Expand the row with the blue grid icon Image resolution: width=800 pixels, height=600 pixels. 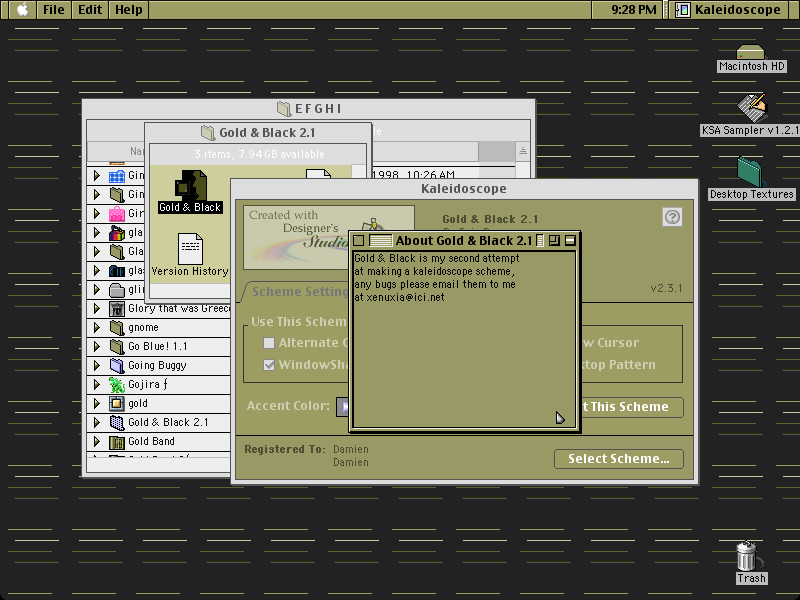coord(96,176)
